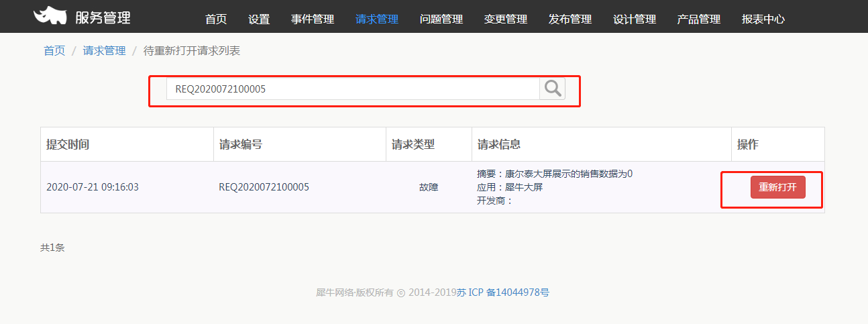
Task: Click the 摘要 康尔泰大屏展示 summary line
Action: (x=555, y=174)
